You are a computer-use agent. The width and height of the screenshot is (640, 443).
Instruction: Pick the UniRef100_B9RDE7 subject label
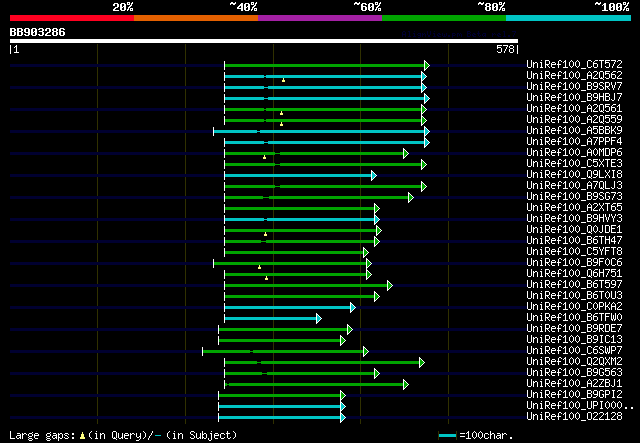[574, 329]
